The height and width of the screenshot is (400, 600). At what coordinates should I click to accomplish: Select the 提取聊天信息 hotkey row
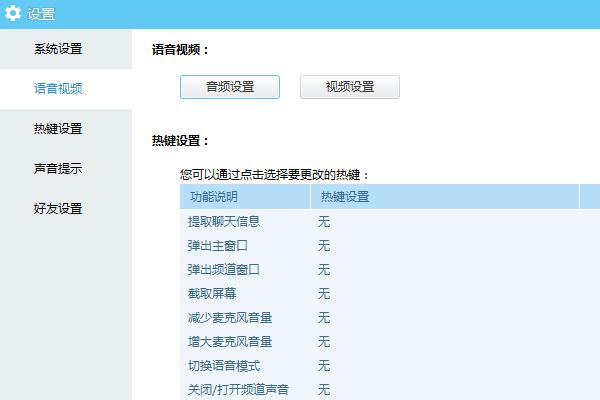click(x=390, y=221)
